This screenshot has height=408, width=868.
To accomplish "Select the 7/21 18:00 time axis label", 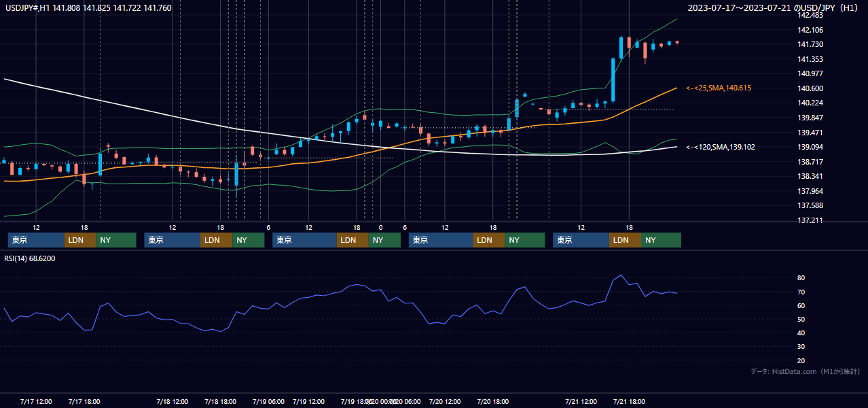I will pyautogui.click(x=629, y=402).
